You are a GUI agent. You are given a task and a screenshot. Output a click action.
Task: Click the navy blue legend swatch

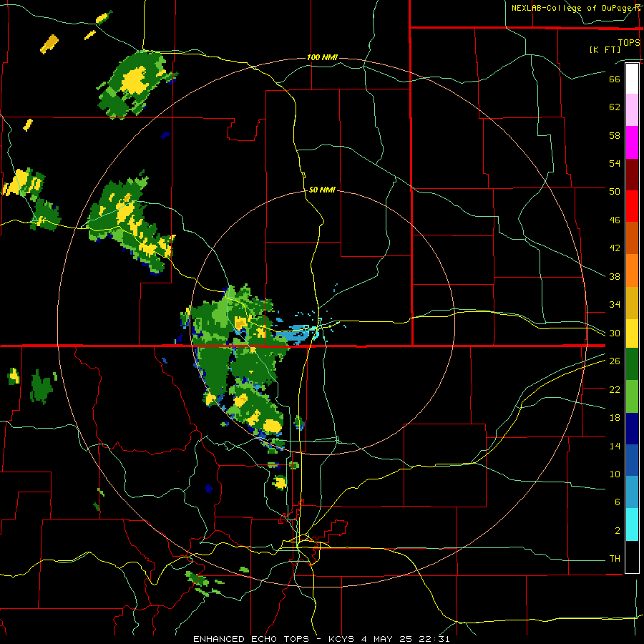[632, 429]
